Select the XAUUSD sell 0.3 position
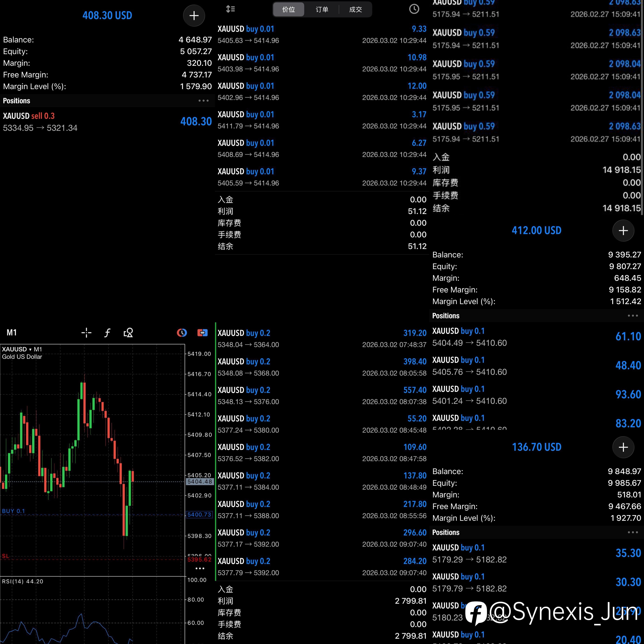This screenshot has width=644, height=644. click(107, 122)
